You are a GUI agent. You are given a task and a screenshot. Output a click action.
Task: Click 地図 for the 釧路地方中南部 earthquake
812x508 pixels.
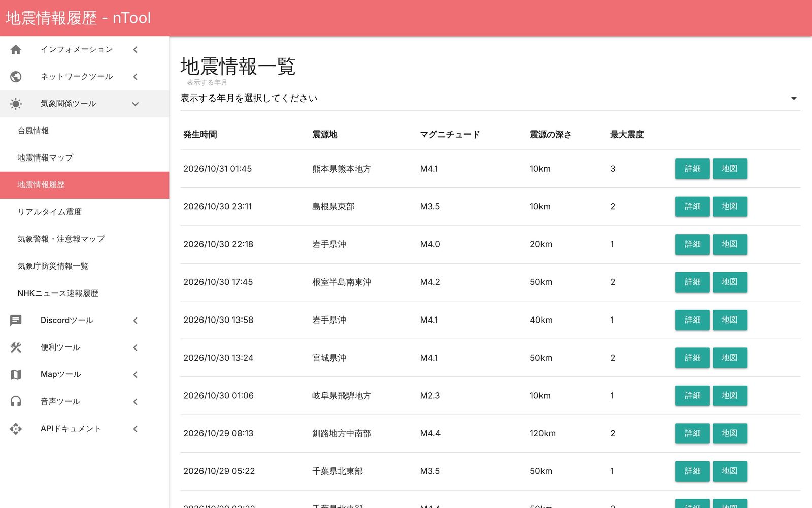[729, 433]
